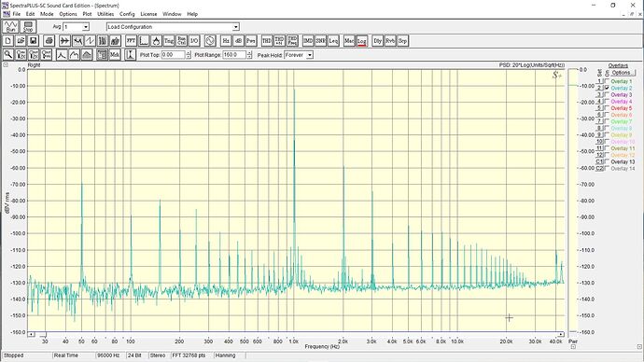Screen dimensions: 644x362
Task: Click the Mac macro toolbar icon
Action: point(349,41)
